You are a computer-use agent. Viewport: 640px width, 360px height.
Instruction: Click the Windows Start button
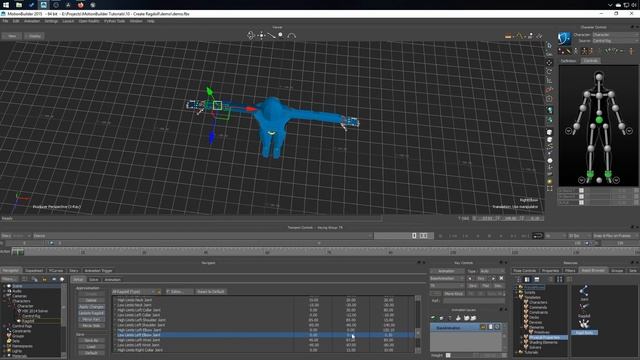(6, 5)
